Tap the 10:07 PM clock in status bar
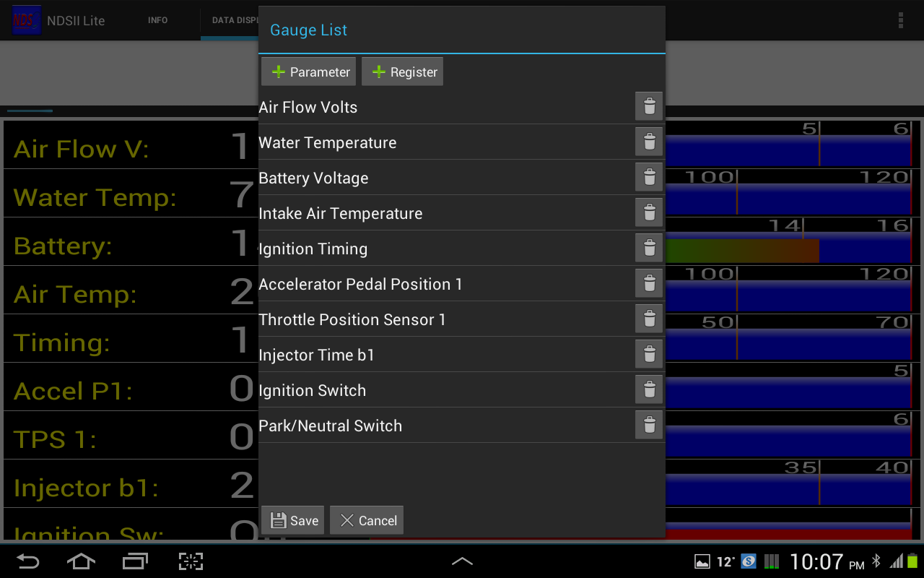The image size is (924, 578). [x=827, y=561]
